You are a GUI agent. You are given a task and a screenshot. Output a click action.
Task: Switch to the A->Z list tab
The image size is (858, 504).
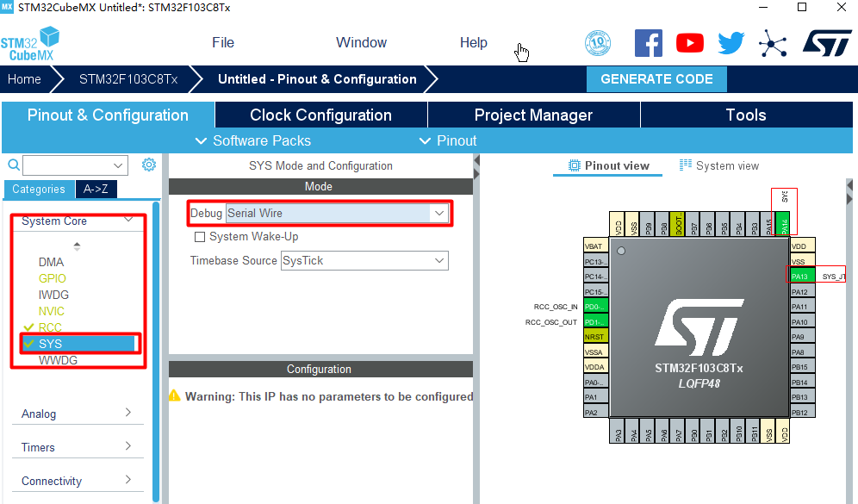point(96,189)
